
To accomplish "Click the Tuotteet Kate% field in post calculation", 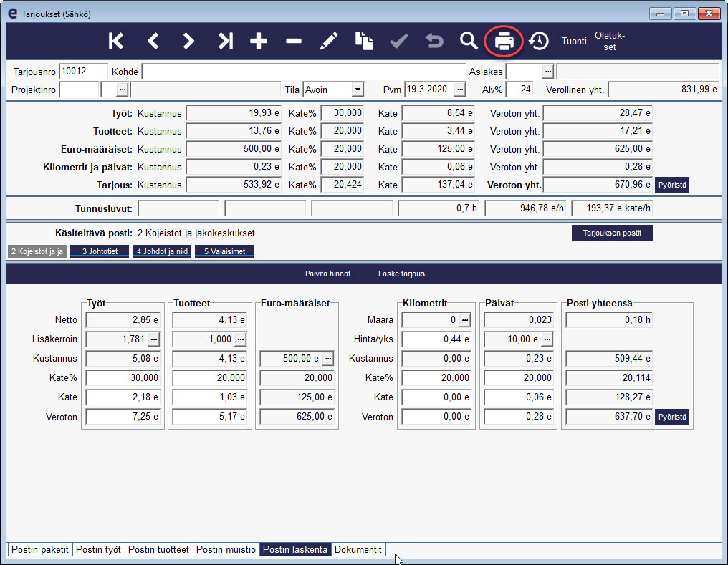I will (x=209, y=378).
